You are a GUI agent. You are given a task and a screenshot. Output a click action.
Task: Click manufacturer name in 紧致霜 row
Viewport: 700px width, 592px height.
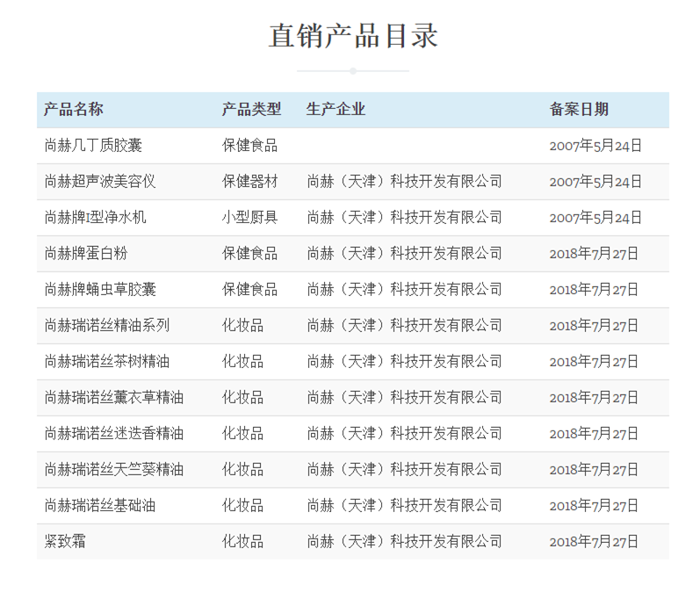click(405, 542)
